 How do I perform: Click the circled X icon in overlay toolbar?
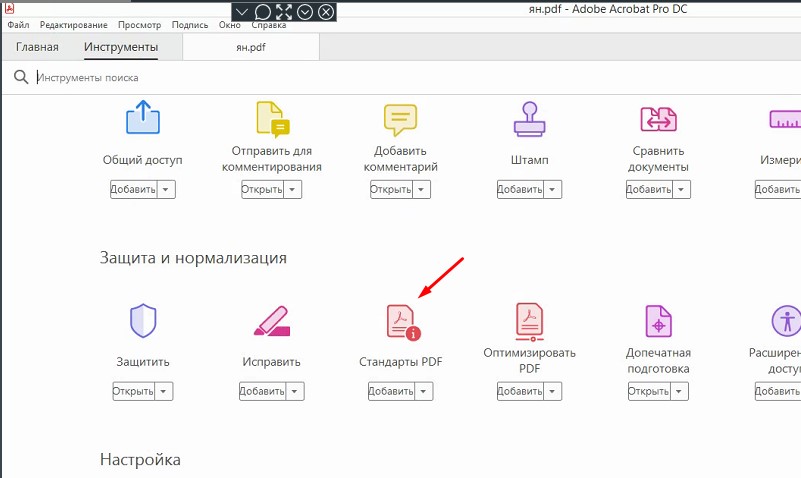[326, 12]
